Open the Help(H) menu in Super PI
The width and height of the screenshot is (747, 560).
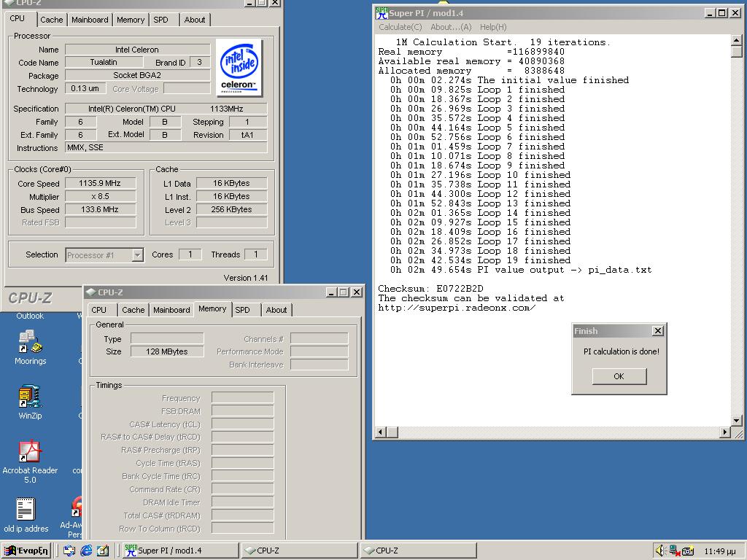493,27
